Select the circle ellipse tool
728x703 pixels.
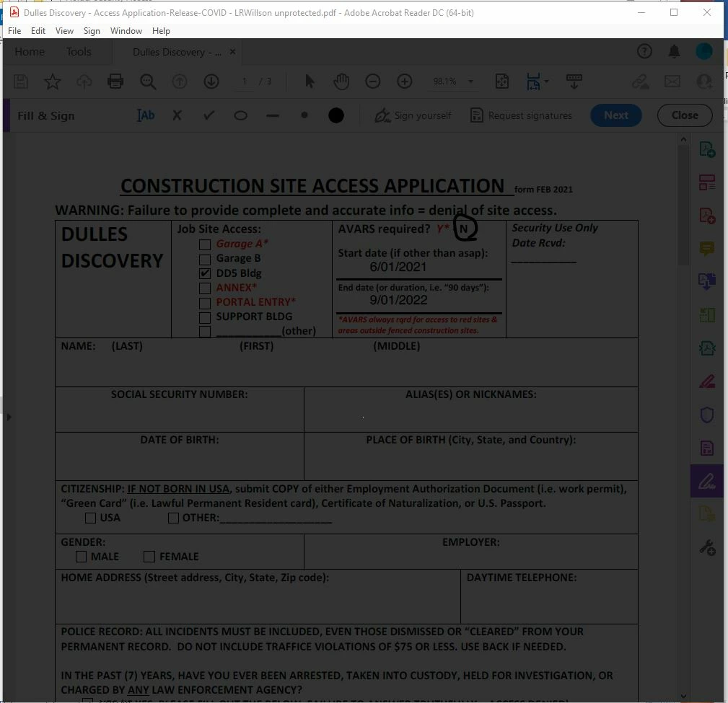point(240,115)
